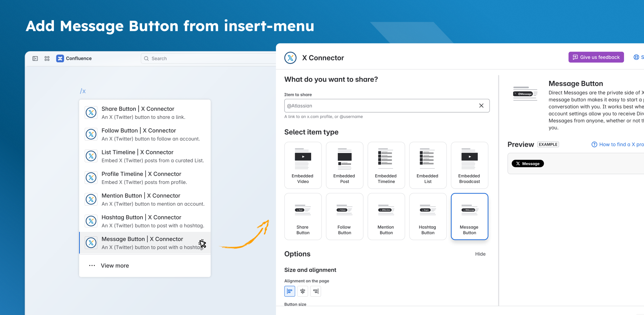Choose List Timeline | X Connector entry

145,156
